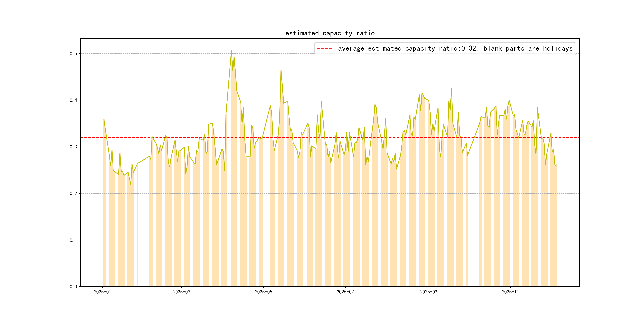Click the 0.1 y-axis tick label
The width and height of the screenshot is (644, 322).
pos(73,240)
